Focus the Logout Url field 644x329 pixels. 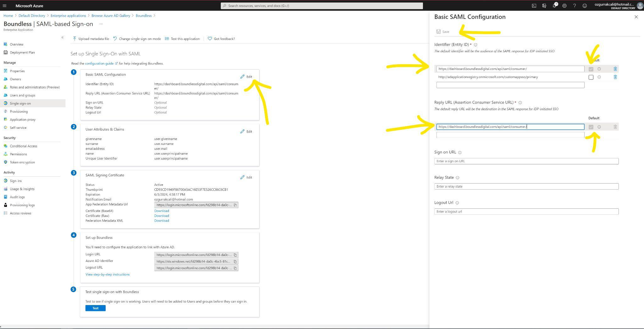(526, 212)
